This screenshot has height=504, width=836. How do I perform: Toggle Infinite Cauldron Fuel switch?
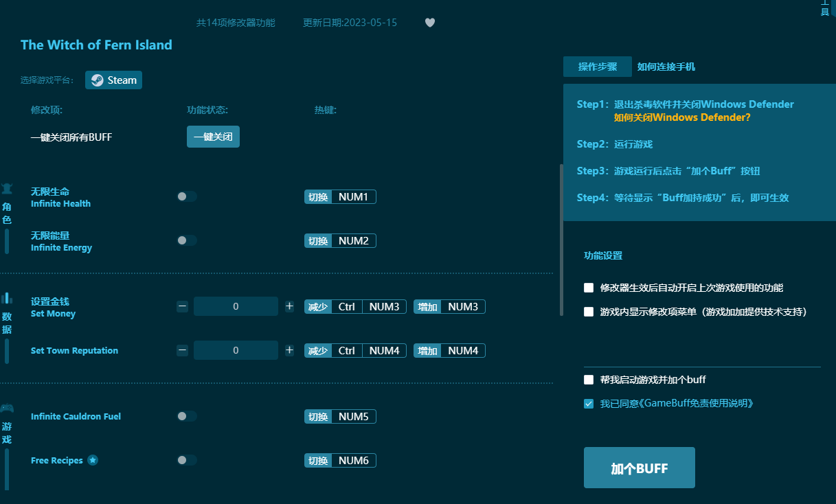pyautogui.click(x=186, y=416)
